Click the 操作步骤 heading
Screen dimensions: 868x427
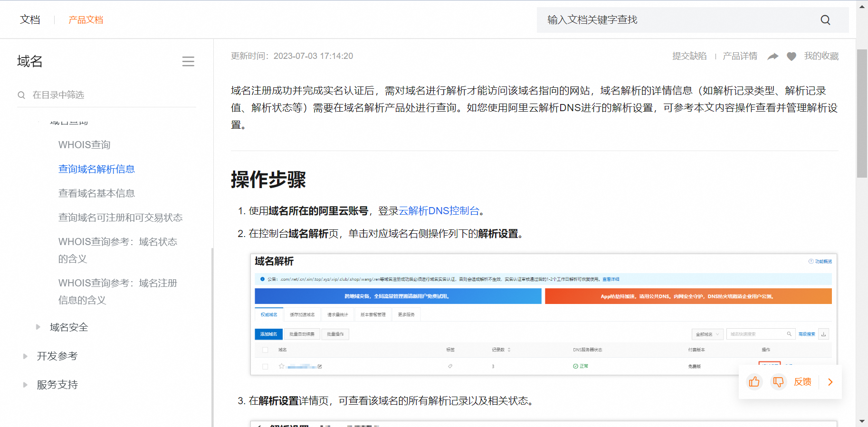(x=268, y=180)
